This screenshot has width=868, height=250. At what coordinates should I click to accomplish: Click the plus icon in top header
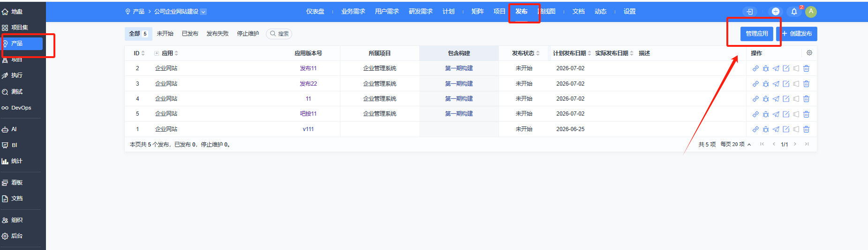coord(776,12)
